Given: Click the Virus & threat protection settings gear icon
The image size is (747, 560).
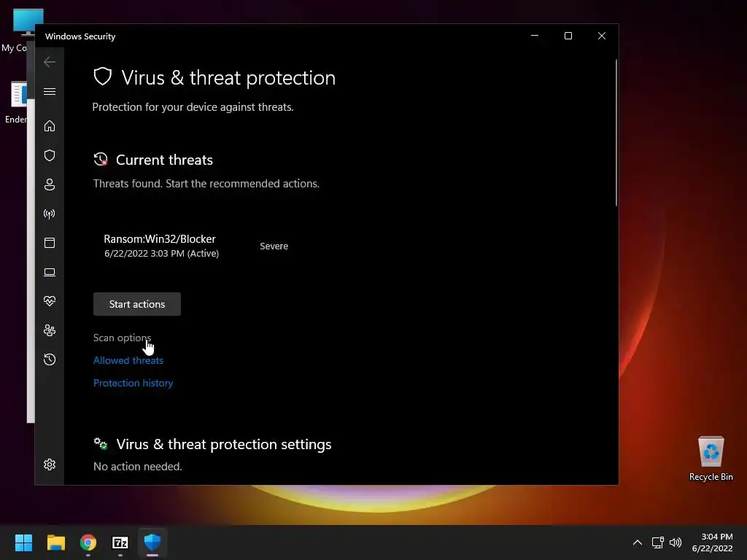Looking at the screenshot, I should pyautogui.click(x=101, y=444).
